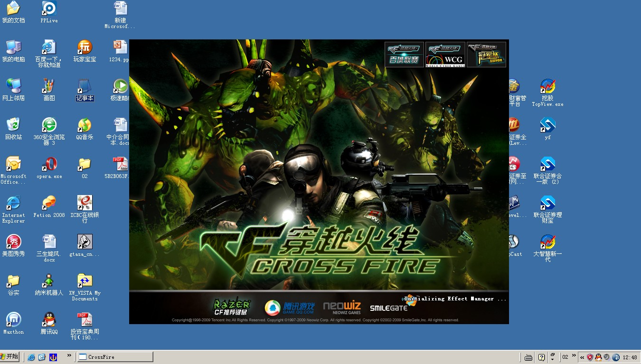Open the language bar keyboard icon
641x364 pixels.
click(x=528, y=357)
